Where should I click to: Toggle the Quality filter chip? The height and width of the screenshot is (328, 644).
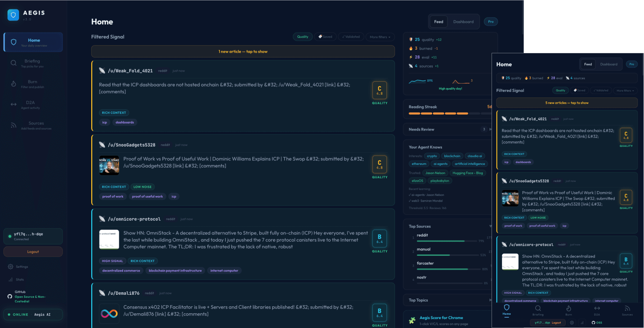pyautogui.click(x=303, y=37)
